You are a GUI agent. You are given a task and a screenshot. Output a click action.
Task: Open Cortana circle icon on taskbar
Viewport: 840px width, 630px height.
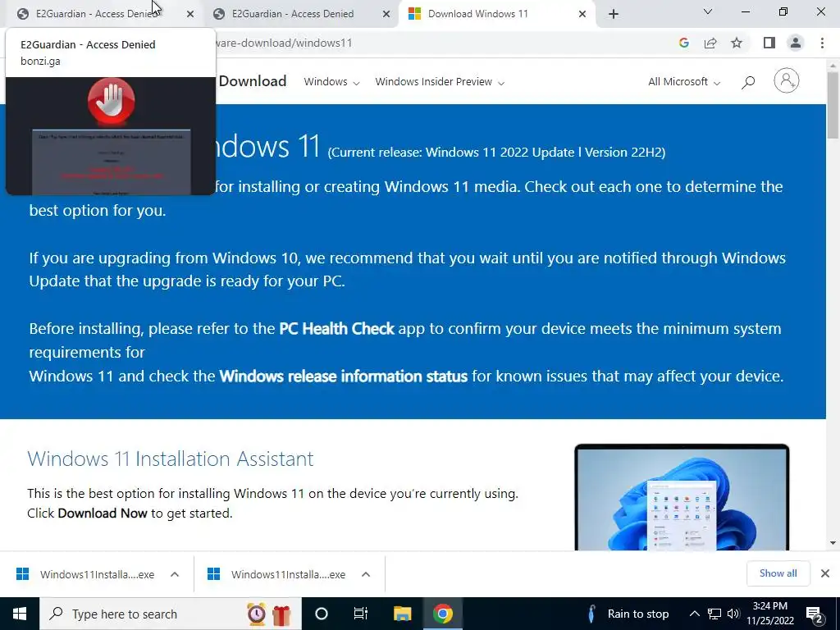pyautogui.click(x=322, y=614)
